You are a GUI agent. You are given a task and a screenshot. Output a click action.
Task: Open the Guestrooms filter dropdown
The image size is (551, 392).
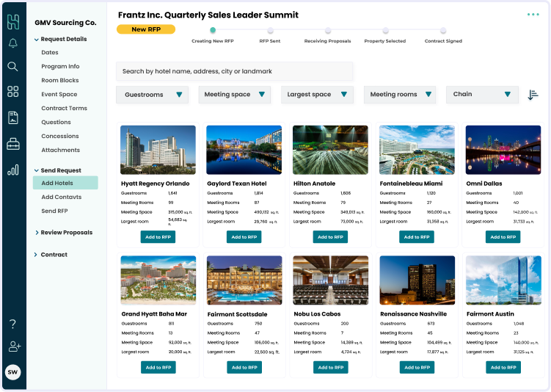pyautogui.click(x=153, y=95)
